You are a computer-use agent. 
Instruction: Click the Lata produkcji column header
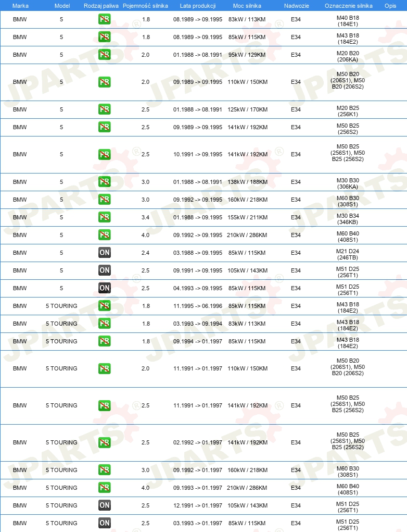pyautogui.click(x=198, y=6)
